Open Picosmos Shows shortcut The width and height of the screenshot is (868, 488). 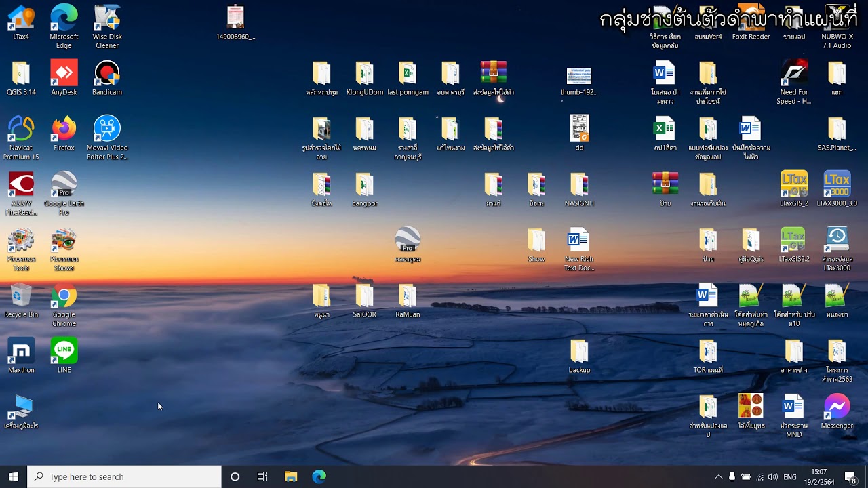tap(64, 249)
